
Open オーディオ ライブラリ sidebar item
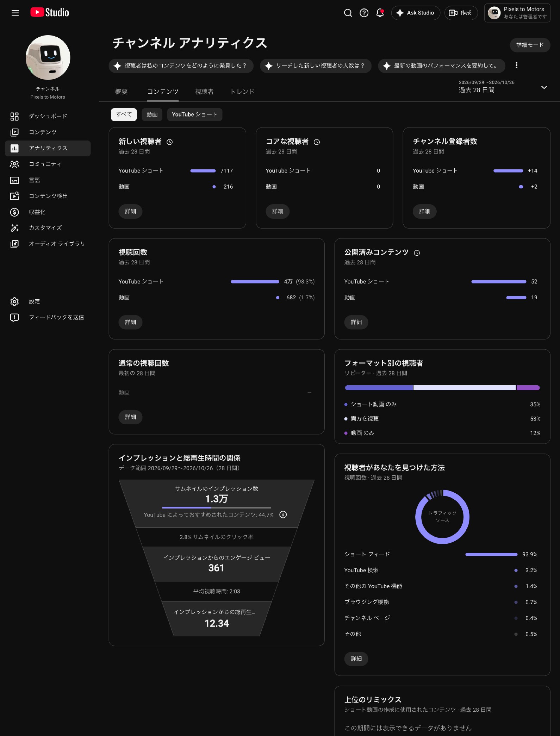point(48,244)
